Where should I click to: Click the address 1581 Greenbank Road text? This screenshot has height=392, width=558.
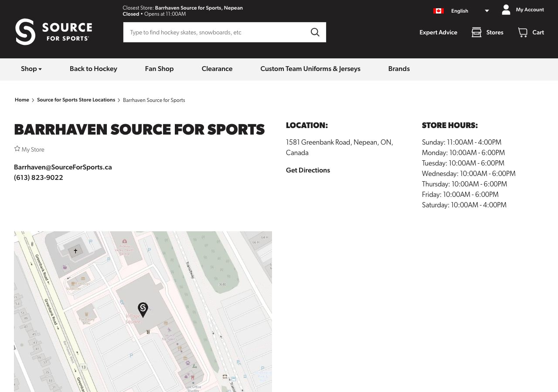coord(340,148)
